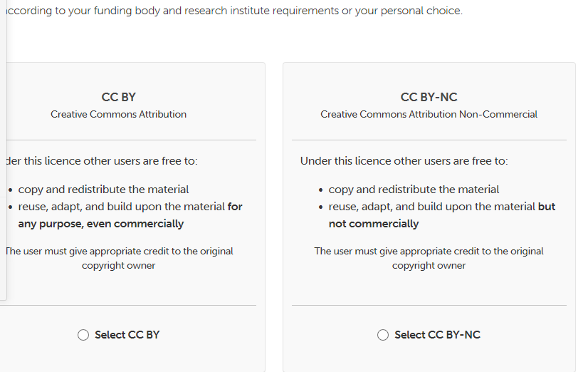Image resolution: width=588 pixels, height=372 pixels.
Task: Click the "Creative Commons Attribution Non-Commercial" subtitle
Action: [429, 114]
